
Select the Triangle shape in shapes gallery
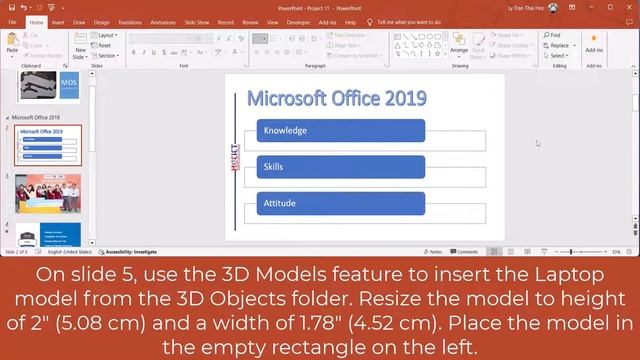tap(397, 45)
